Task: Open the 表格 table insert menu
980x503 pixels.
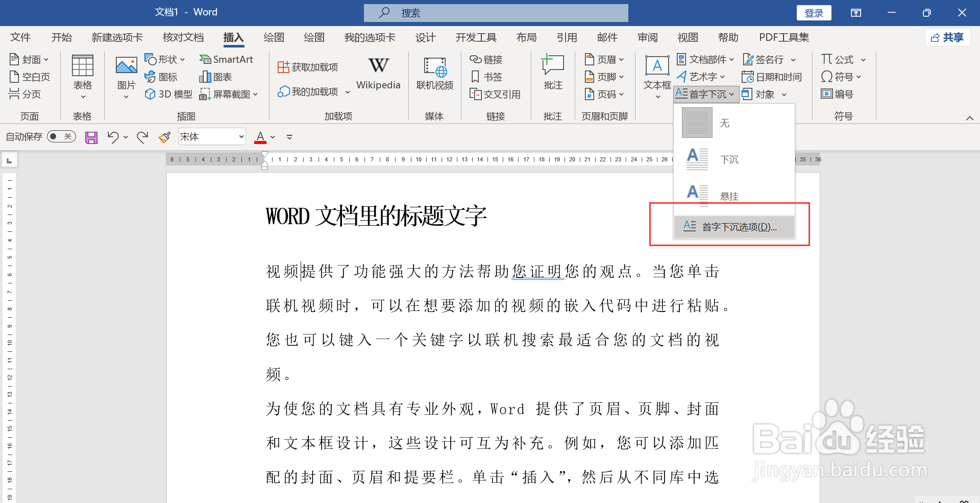Action: pos(82,77)
